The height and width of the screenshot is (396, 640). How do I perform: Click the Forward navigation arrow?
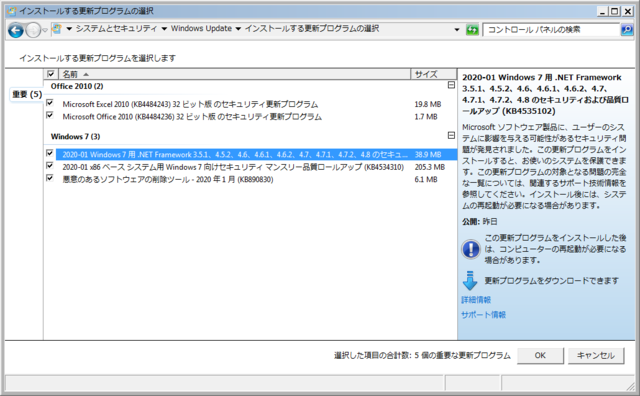pos(33,30)
